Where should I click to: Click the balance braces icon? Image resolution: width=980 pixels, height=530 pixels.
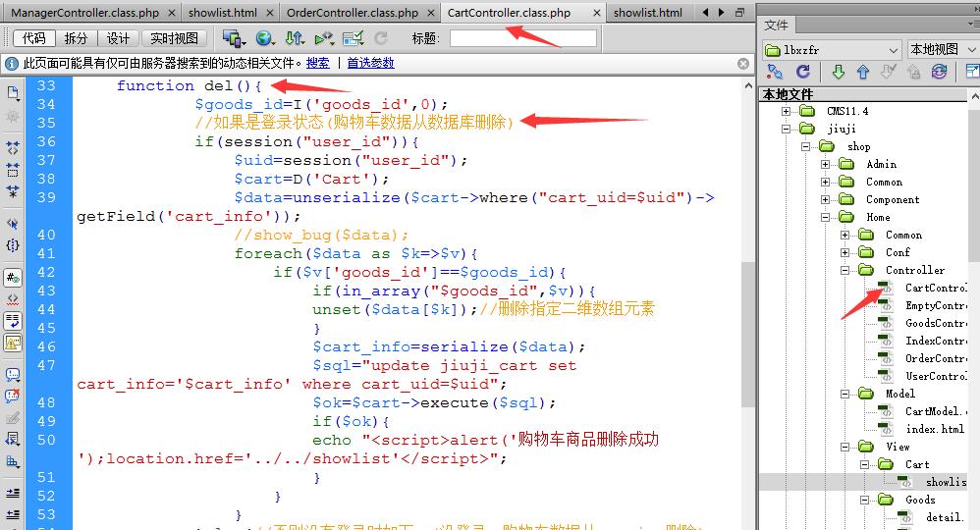click(x=13, y=245)
